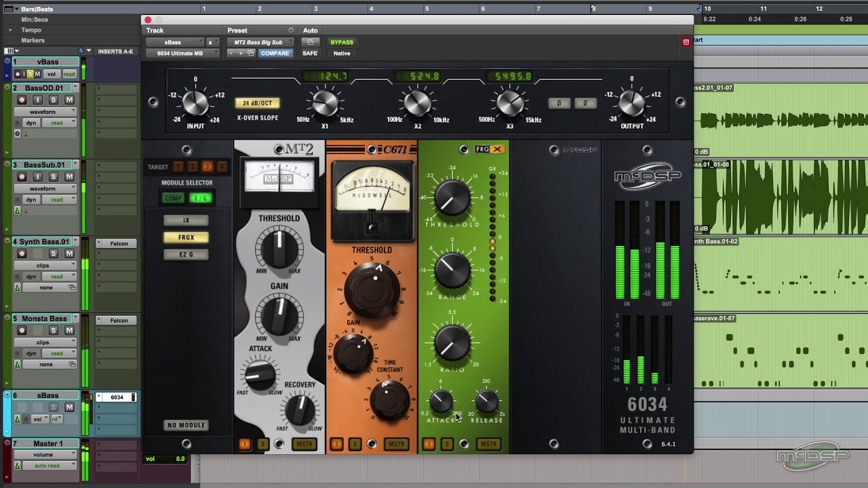The width and height of the screenshot is (868, 488).
Task: Open the 6034 Ultimate MB plug-in selector
Action: 183,53
